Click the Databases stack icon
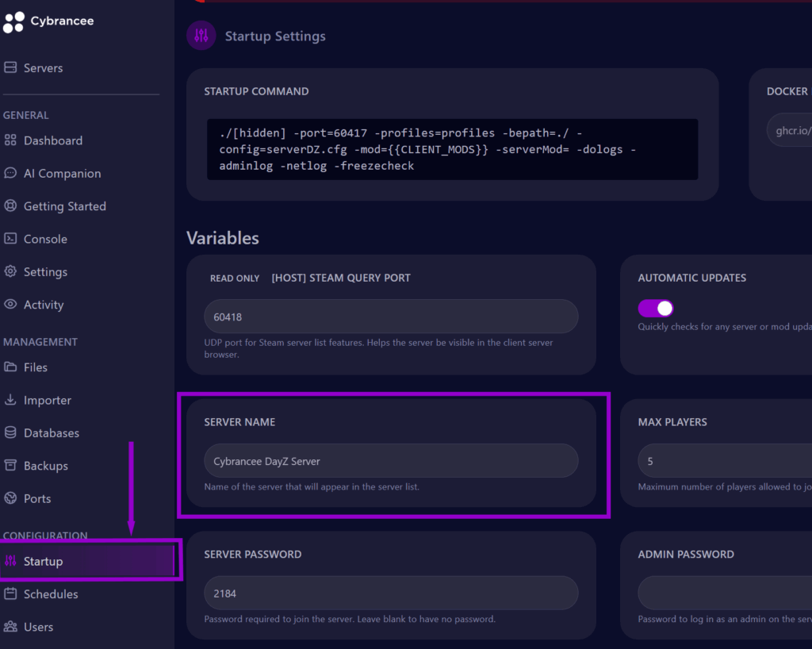 [11, 432]
